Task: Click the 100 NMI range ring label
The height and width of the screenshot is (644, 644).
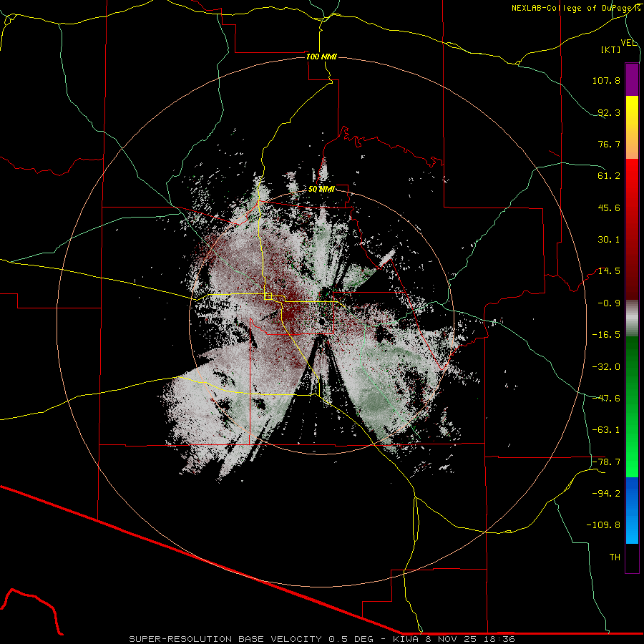Action: pyautogui.click(x=321, y=57)
